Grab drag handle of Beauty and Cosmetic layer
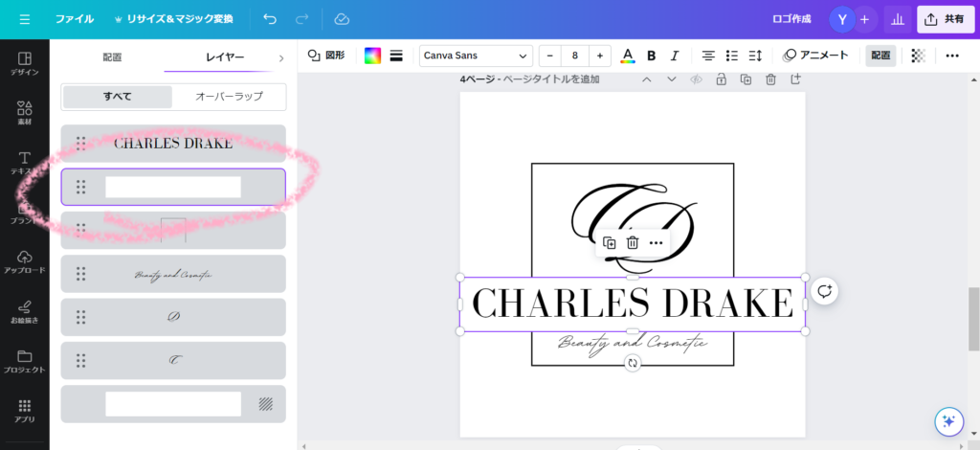The height and width of the screenshot is (450, 980). 80,274
